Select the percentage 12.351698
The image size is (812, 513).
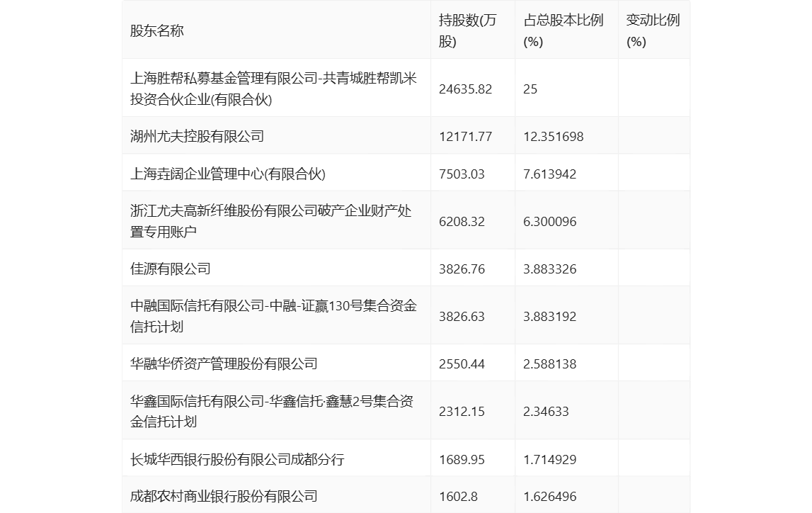[553, 137]
